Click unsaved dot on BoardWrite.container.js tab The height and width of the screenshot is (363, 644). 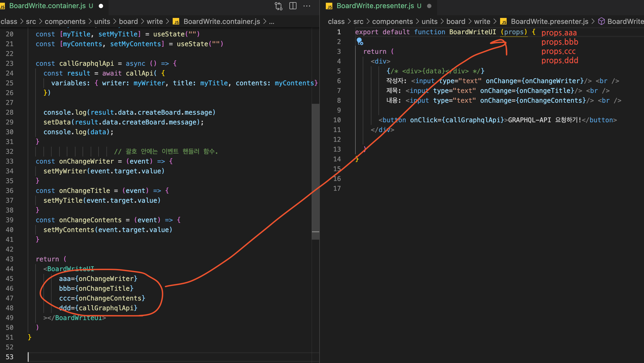[x=101, y=6]
